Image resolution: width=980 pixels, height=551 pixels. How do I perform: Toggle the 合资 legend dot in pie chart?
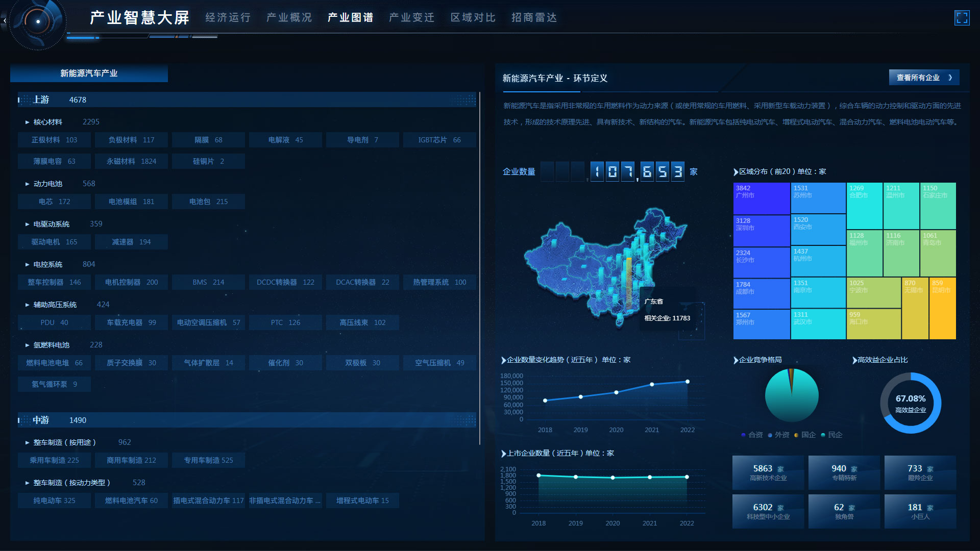[743, 435]
